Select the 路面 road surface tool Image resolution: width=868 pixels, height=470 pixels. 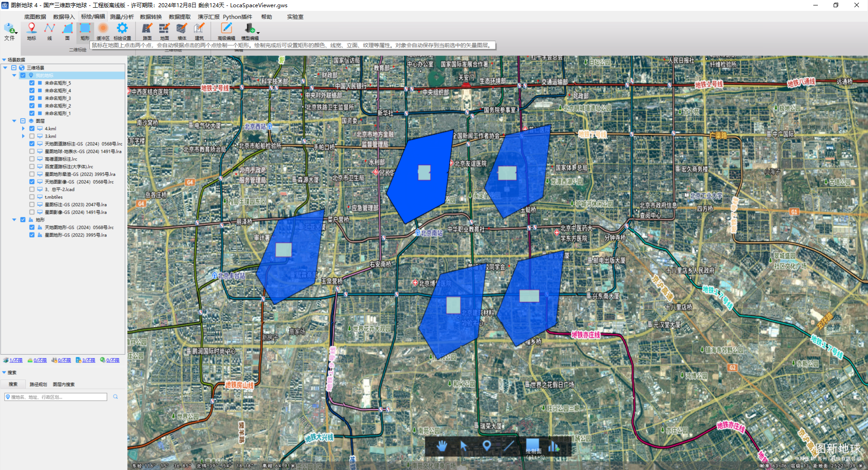(x=147, y=31)
